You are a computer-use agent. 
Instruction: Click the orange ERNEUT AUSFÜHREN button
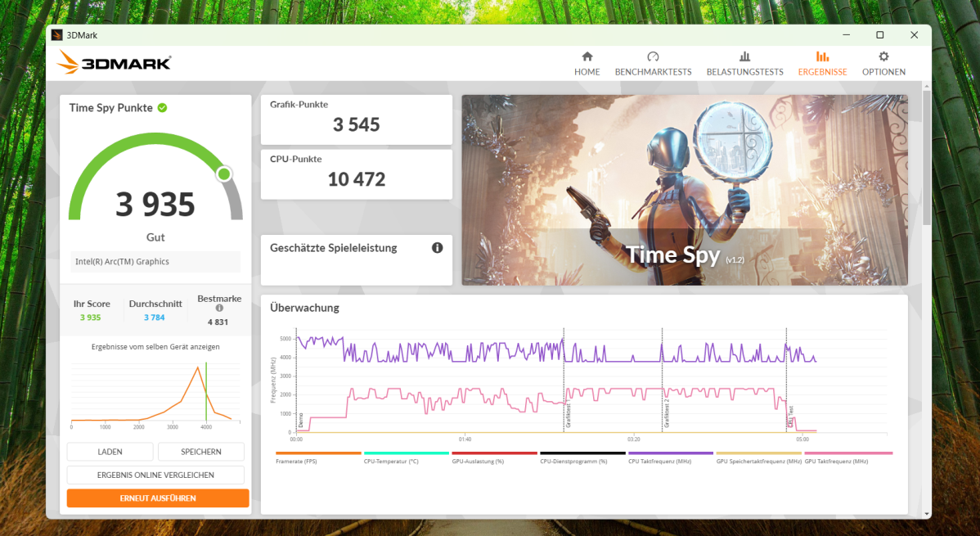click(x=158, y=498)
